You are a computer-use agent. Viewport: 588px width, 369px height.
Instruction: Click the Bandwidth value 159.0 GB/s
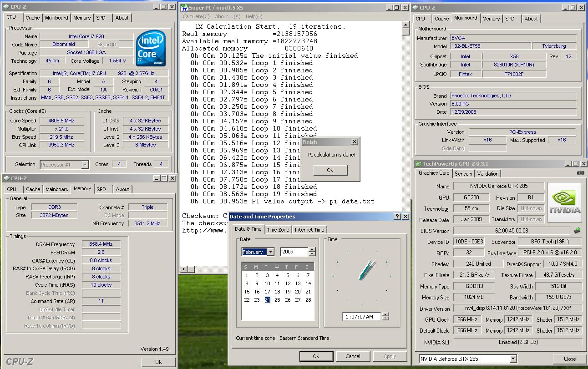coord(559,297)
